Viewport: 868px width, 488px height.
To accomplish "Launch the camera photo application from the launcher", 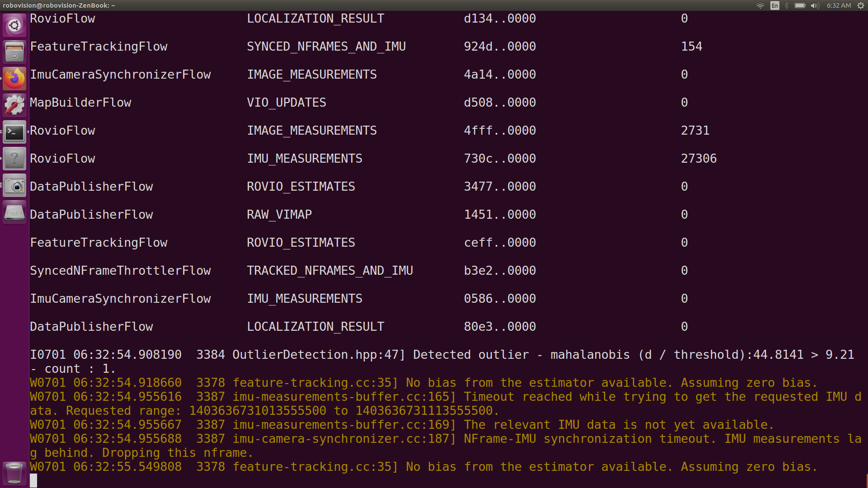I will click(14, 185).
